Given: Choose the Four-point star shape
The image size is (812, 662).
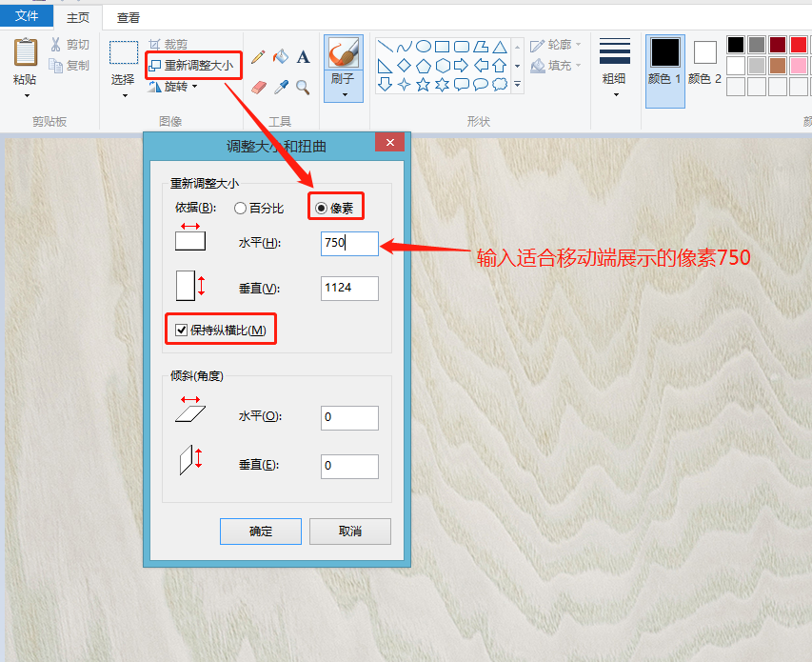Looking at the screenshot, I should 404,84.
